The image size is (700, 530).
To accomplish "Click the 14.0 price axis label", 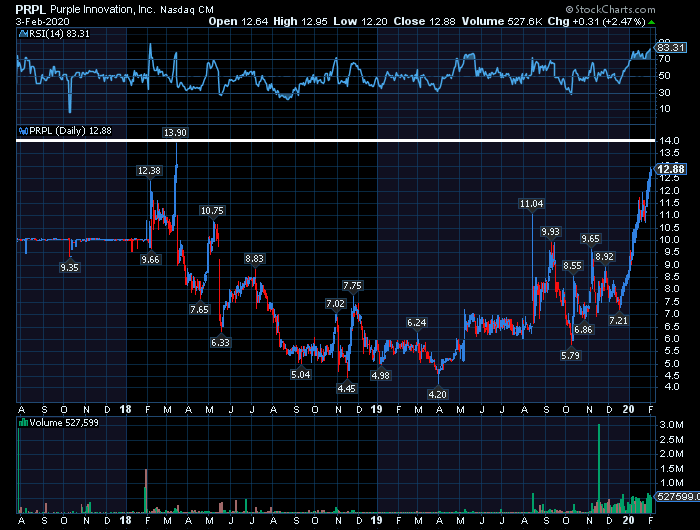I will tap(670, 141).
